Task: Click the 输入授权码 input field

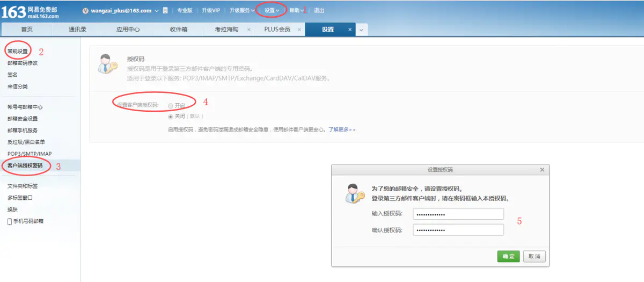Action: pos(458,214)
